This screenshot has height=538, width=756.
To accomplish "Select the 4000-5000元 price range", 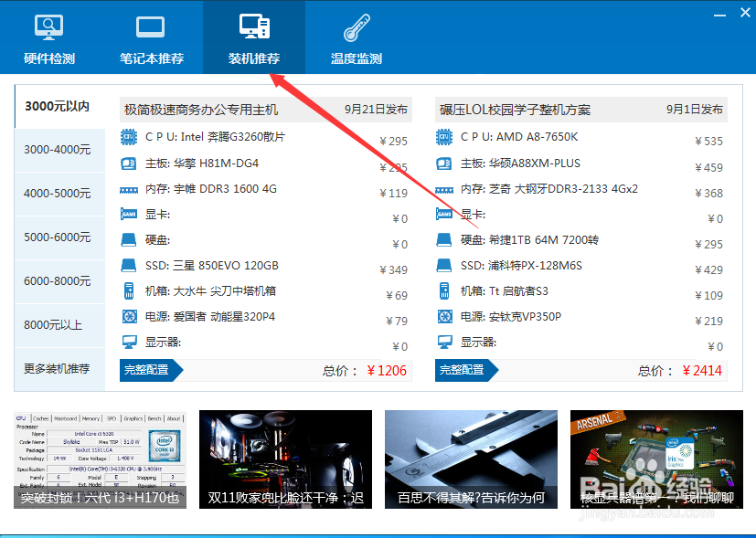I will 58,194.
